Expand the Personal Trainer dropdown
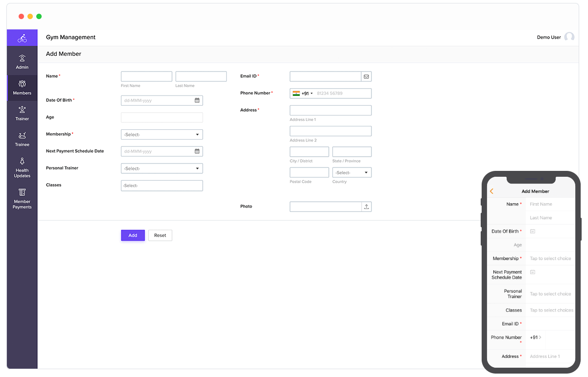Screen dimensions: 588x377 (x=162, y=168)
